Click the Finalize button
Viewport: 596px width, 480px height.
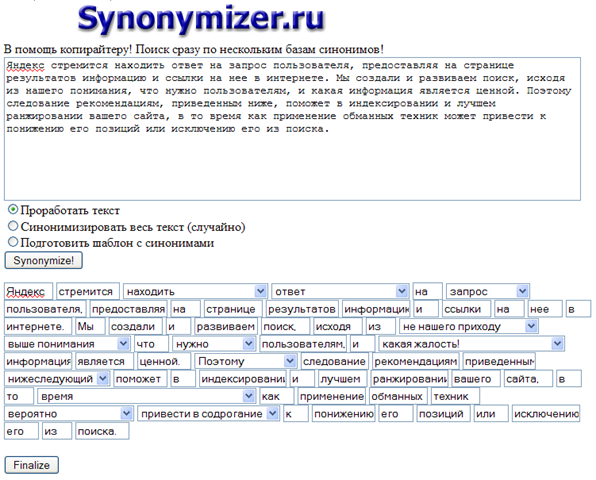32,465
